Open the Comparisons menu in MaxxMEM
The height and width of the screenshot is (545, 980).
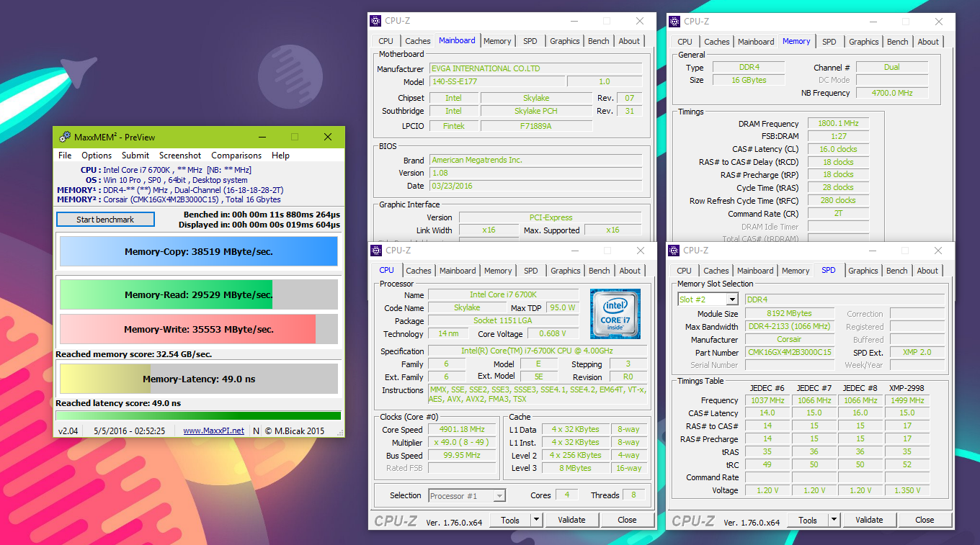tap(236, 155)
